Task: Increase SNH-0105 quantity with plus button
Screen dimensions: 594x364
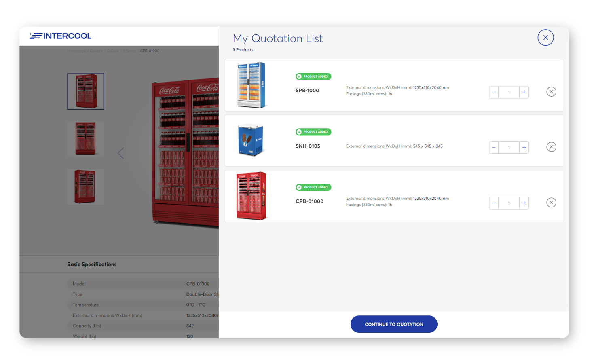Action: 524,148
